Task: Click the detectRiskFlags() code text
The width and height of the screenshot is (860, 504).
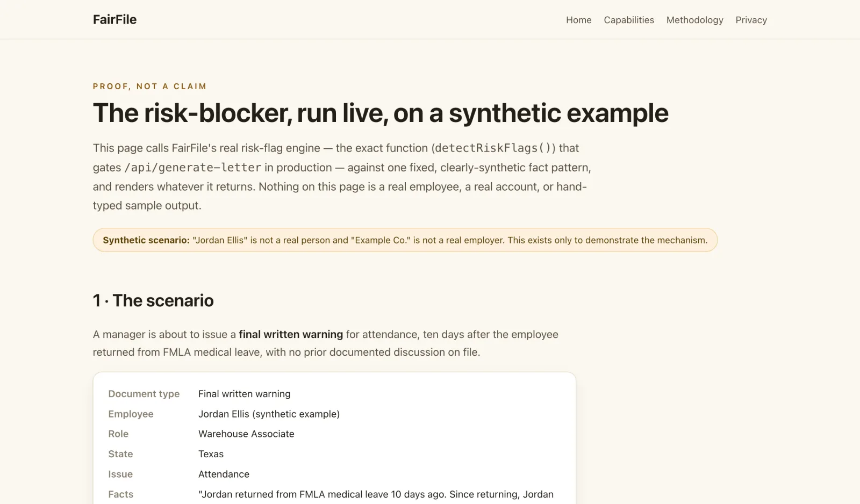Action: click(x=493, y=148)
